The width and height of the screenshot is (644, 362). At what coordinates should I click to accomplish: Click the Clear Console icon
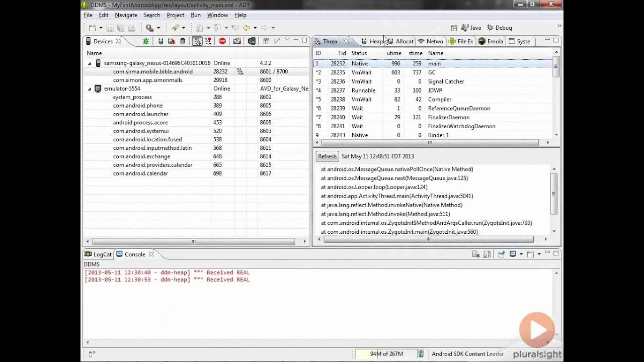coord(475,254)
